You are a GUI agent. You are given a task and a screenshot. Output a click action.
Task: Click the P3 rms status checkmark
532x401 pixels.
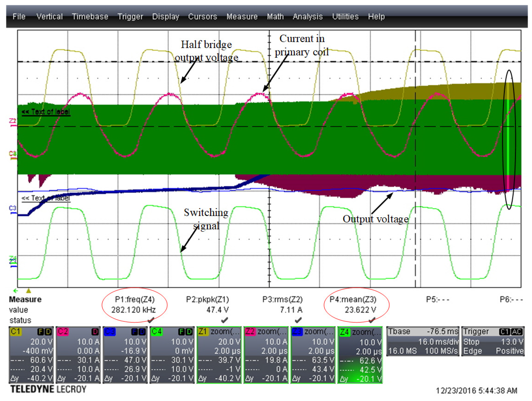pyautogui.click(x=298, y=320)
